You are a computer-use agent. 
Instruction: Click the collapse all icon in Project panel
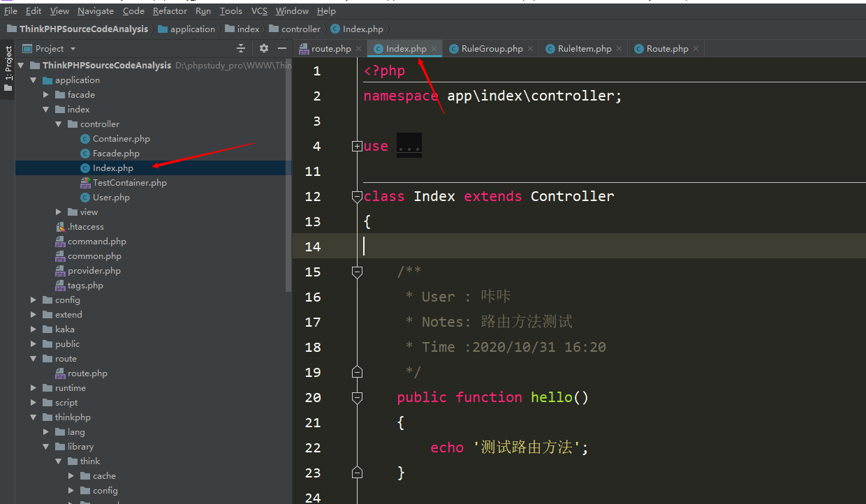[x=241, y=48]
